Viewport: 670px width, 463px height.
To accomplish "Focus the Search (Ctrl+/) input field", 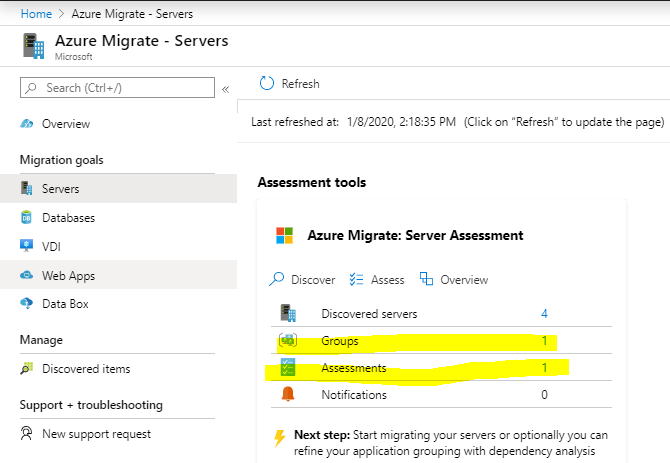I will (x=117, y=88).
